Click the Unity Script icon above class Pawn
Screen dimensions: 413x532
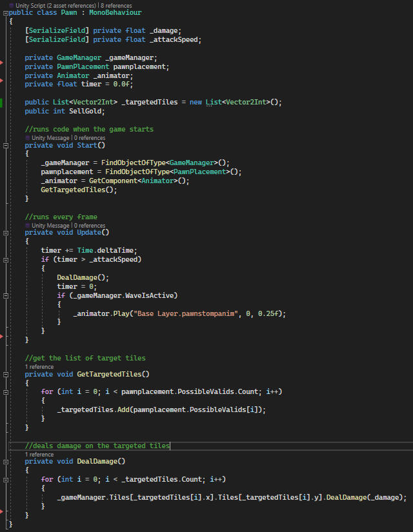pos(11,5)
